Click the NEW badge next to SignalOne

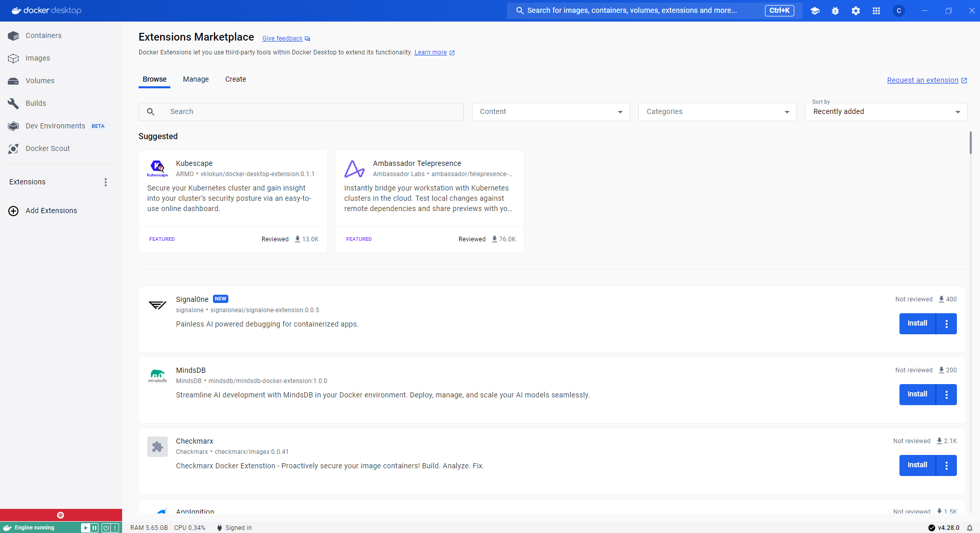pos(221,299)
